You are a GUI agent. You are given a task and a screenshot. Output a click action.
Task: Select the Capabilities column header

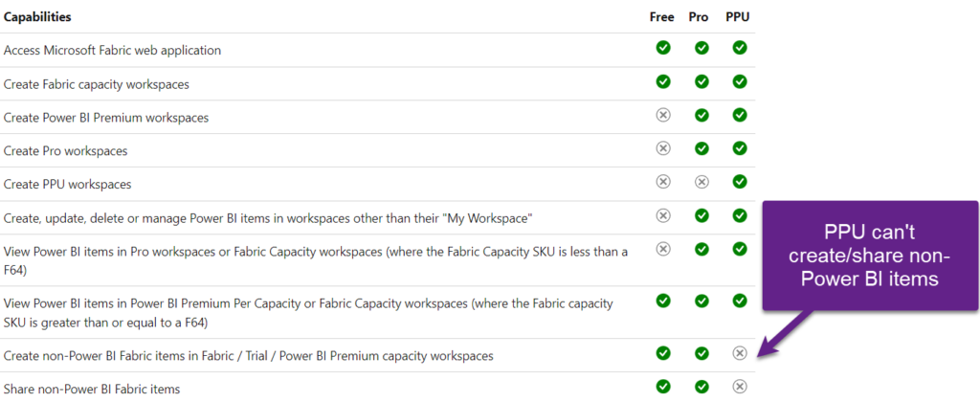tap(37, 17)
